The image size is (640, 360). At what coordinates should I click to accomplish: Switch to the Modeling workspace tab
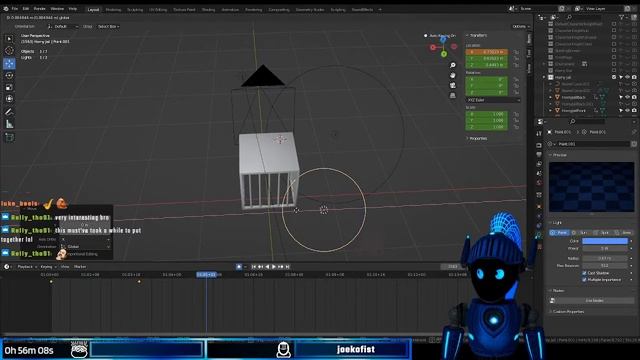113,9
